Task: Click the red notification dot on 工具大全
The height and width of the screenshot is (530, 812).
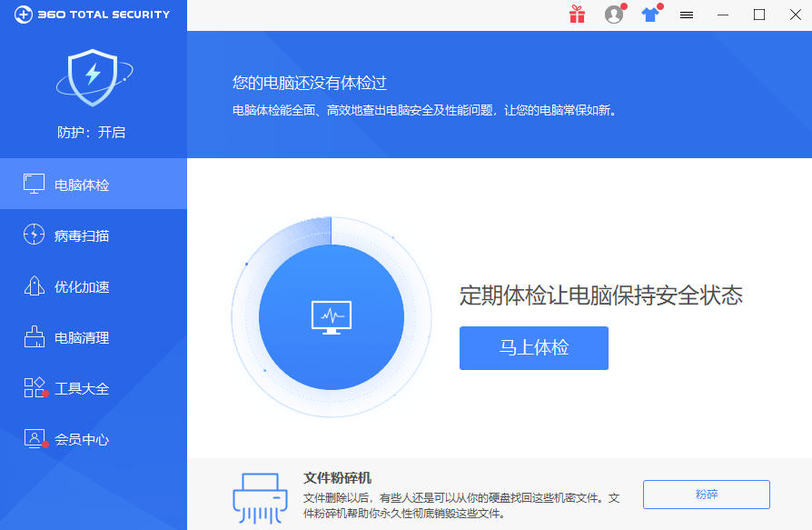Action: [x=45, y=393]
